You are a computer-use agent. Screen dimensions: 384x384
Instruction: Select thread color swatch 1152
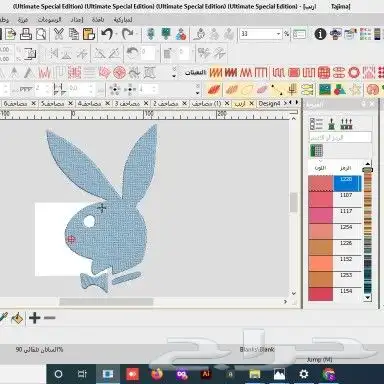tap(320, 264)
